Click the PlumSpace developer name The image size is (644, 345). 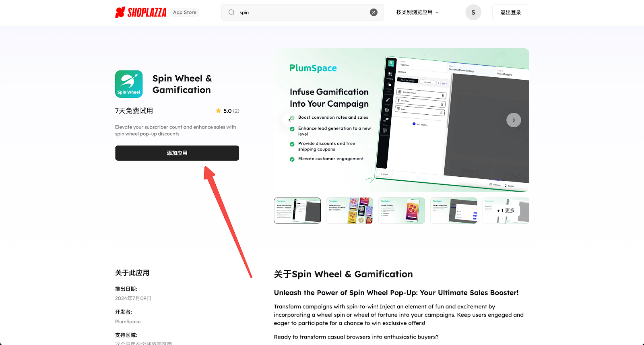coord(128,322)
